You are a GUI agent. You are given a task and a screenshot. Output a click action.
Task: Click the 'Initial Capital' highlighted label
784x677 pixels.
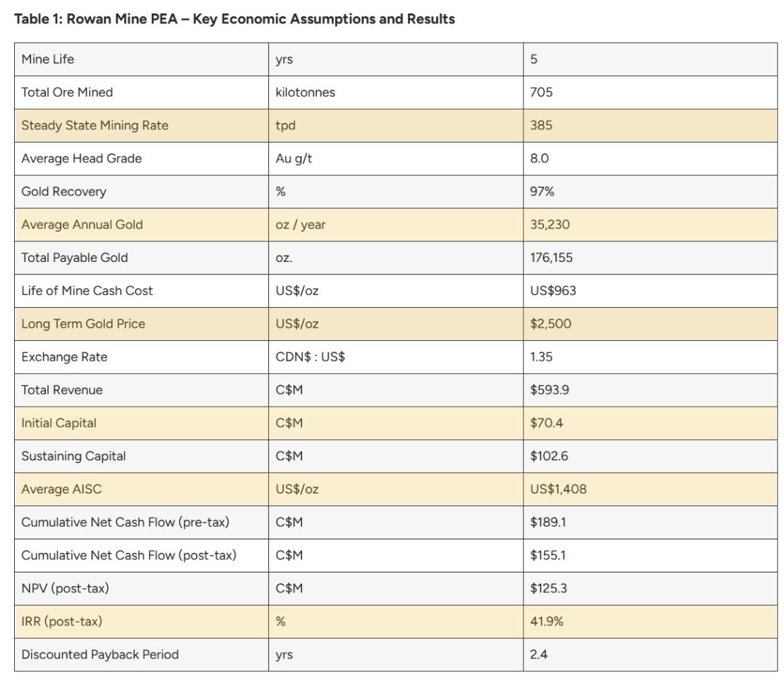click(x=59, y=423)
